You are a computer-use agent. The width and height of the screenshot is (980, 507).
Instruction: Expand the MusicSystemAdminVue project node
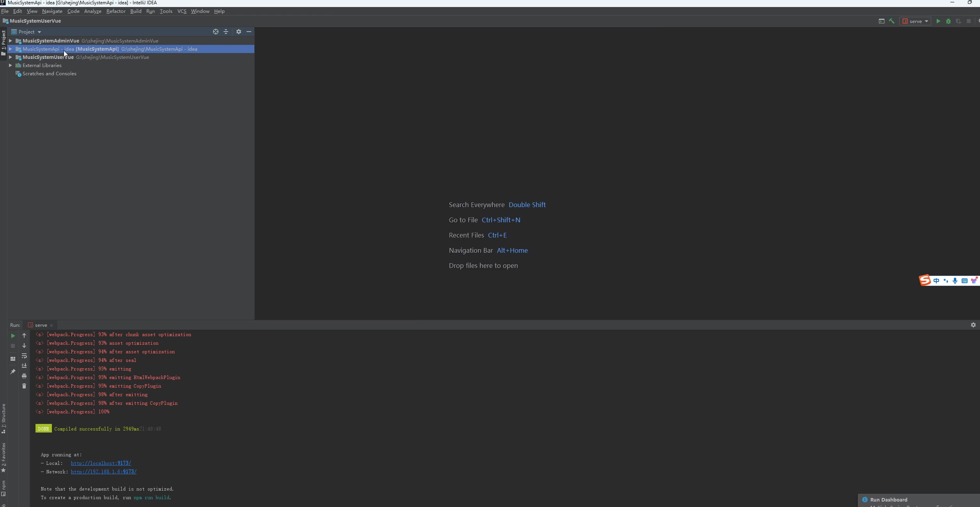click(11, 41)
